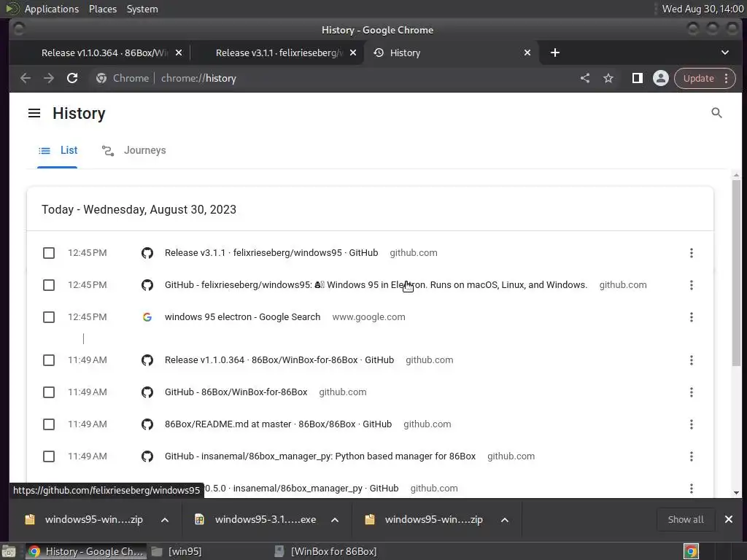This screenshot has height=560, width=747.
Task: Select checkbox for felixrieseberg/windows95 repo entry
Action: [49, 285]
